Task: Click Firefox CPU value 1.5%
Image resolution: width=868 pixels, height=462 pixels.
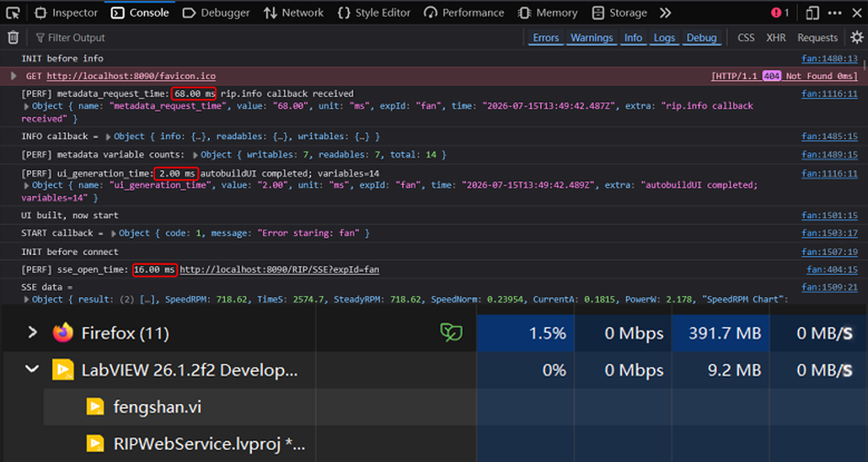Action: pyautogui.click(x=548, y=333)
